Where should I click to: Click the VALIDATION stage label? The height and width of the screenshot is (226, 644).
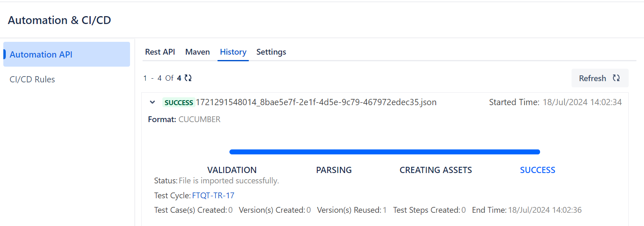tap(232, 170)
